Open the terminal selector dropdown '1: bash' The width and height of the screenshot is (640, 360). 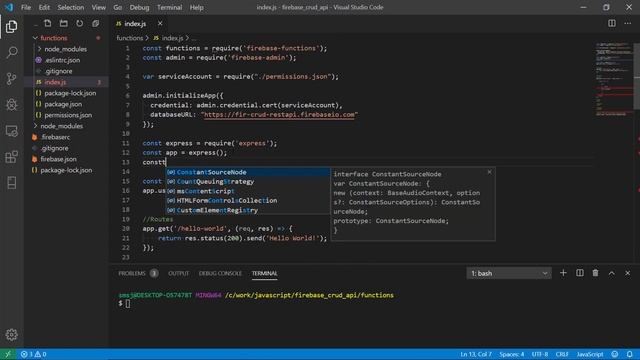(509, 273)
